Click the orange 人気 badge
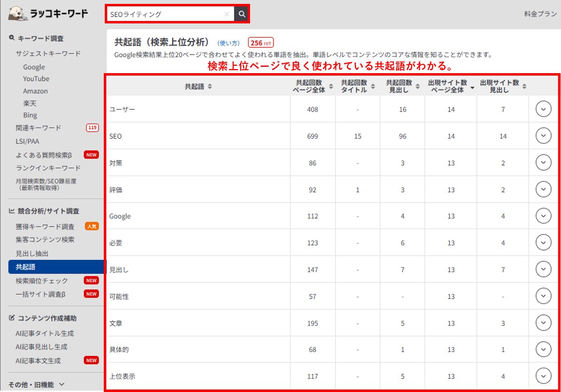 tap(92, 226)
